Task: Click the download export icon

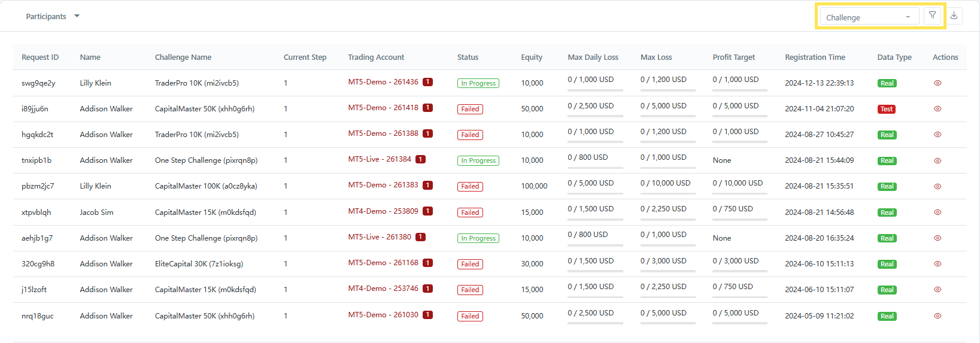Action: 954,16
